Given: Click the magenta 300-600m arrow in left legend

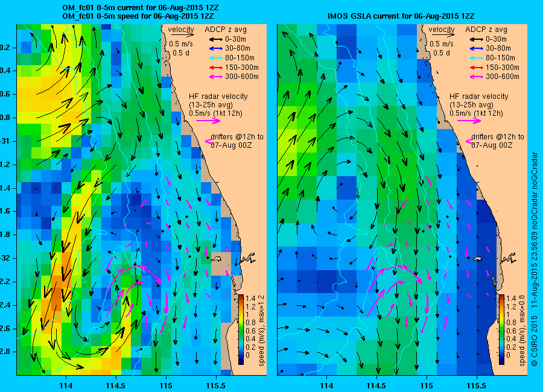Looking at the screenshot, I should click(215, 77).
